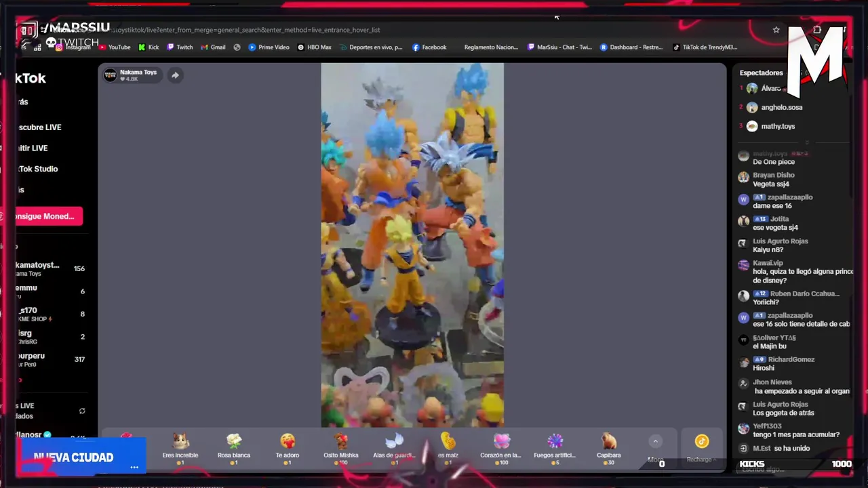The image size is (868, 488).
Task: Click Kawaii.vip's username in chat
Action: coord(768,262)
